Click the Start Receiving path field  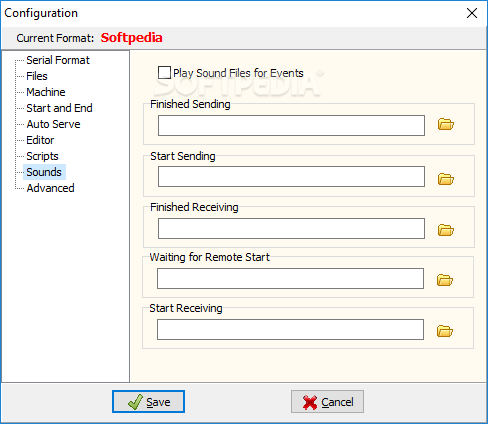coord(290,329)
